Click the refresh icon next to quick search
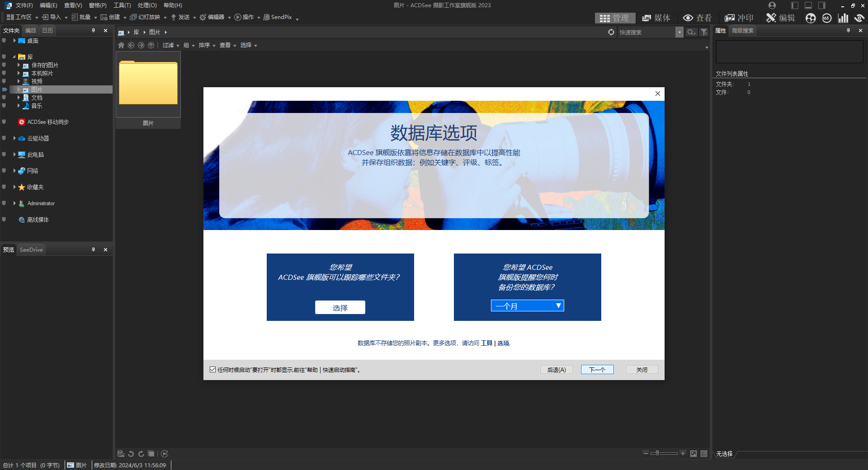This screenshot has width=868, height=470. pyautogui.click(x=611, y=32)
